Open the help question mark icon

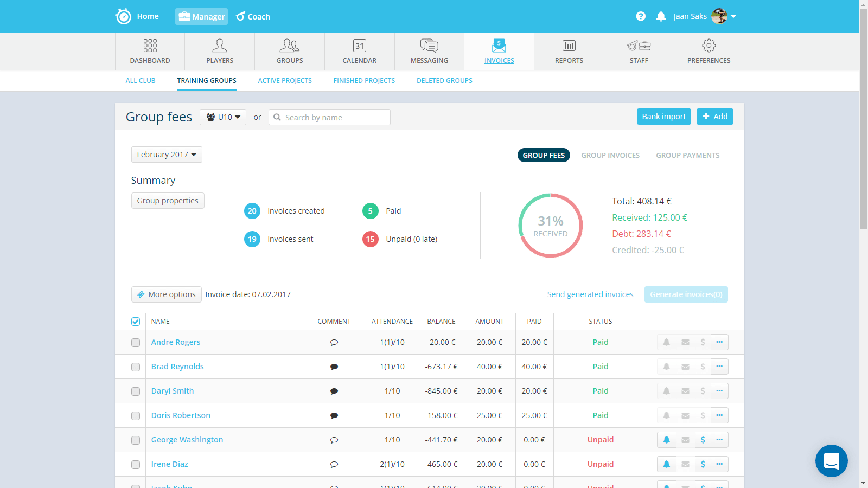coord(641,16)
